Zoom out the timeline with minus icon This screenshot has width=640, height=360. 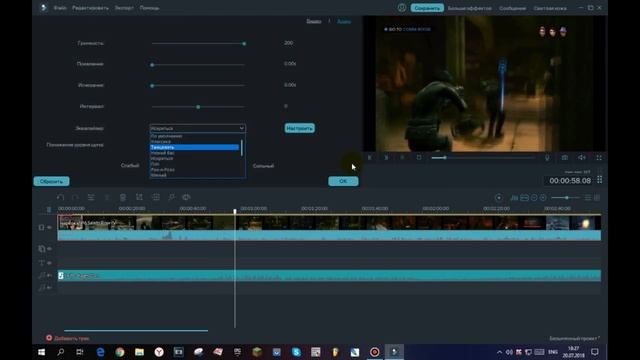[x=534, y=198]
